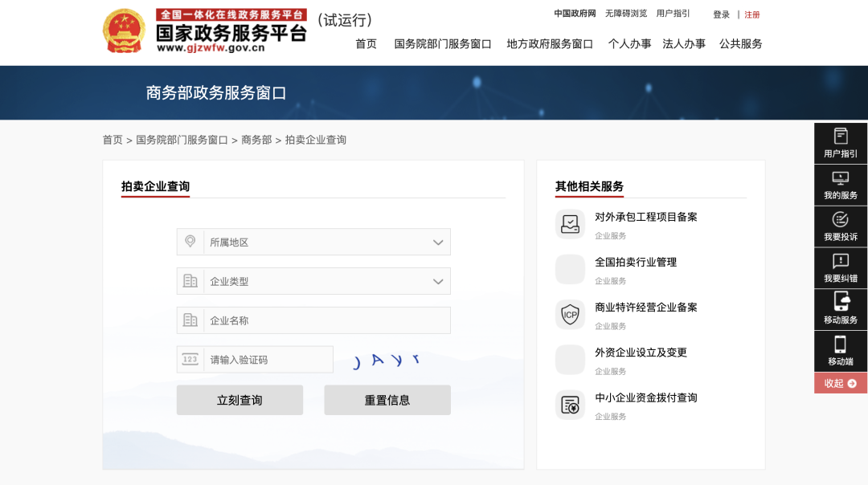Open the 注册 registration link
This screenshot has width=868, height=485.
pos(752,14)
